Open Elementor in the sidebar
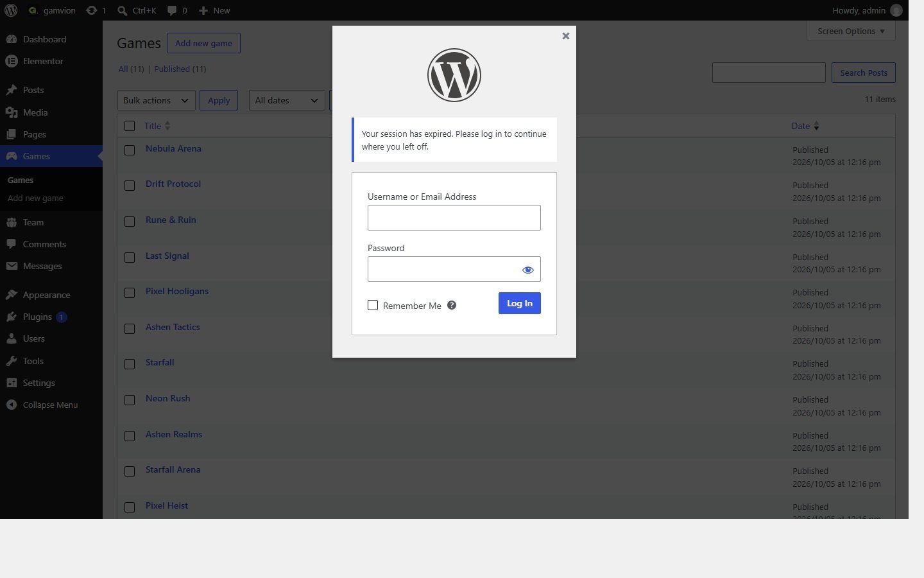The image size is (924, 578). point(51,61)
